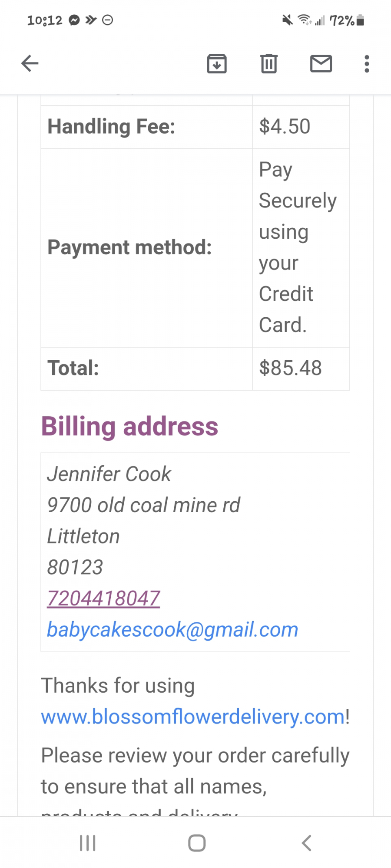This screenshot has height=868, width=391.
Task: Tap the Android recent apps button
Action: pyautogui.click(x=88, y=843)
